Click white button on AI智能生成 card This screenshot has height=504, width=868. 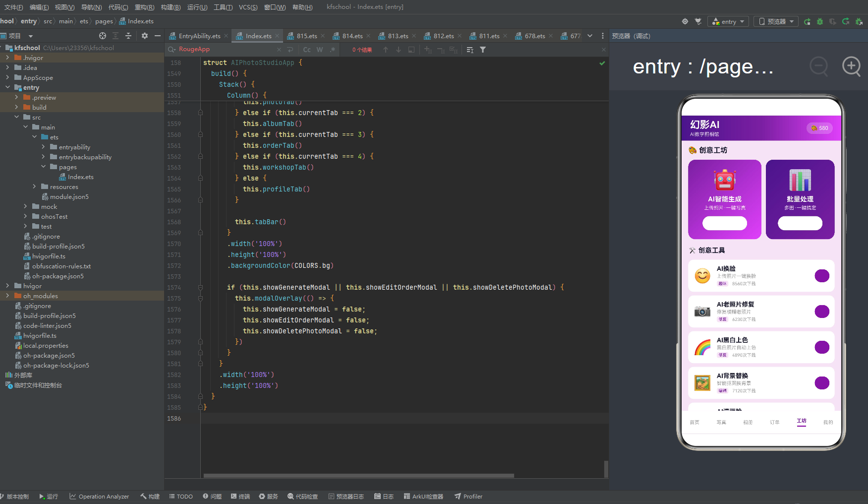pyautogui.click(x=725, y=223)
